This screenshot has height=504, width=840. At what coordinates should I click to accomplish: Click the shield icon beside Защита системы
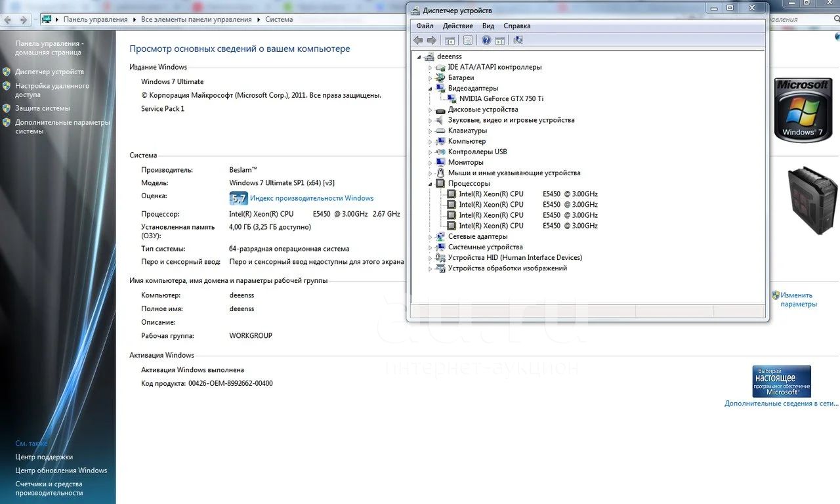point(7,108)
